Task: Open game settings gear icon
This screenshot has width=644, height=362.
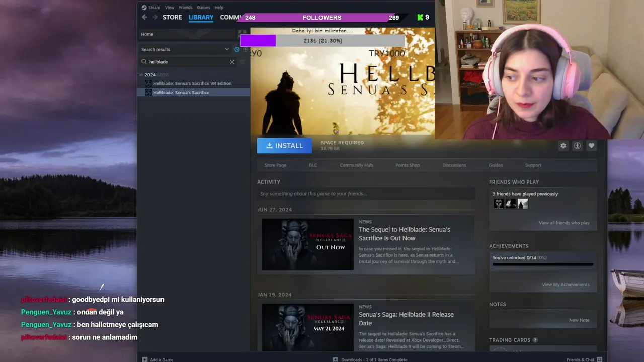Action: pyautogui.click(x=563, y=146)
